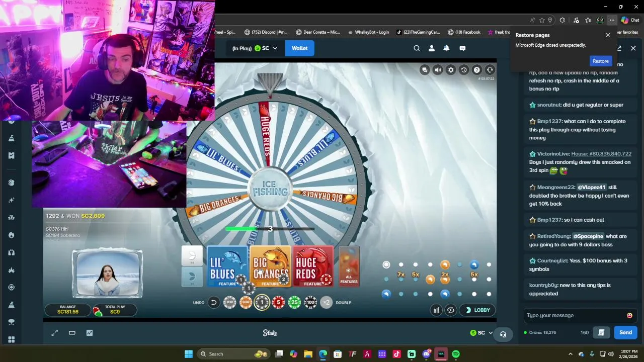Viewport: 644px width, 362px height.
Task: Click the presenter video thumbnail
Action: 107,274
